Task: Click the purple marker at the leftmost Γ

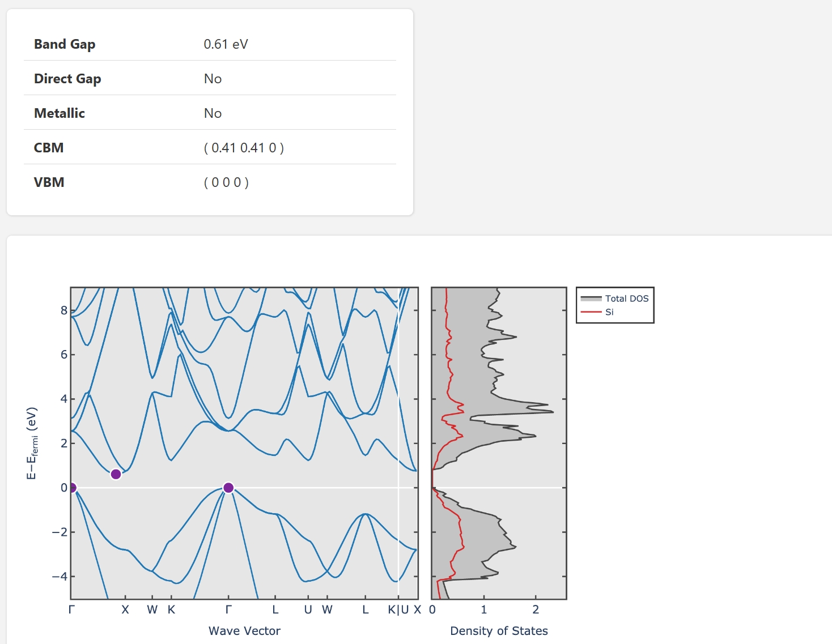Action: [x=72, y=488]
